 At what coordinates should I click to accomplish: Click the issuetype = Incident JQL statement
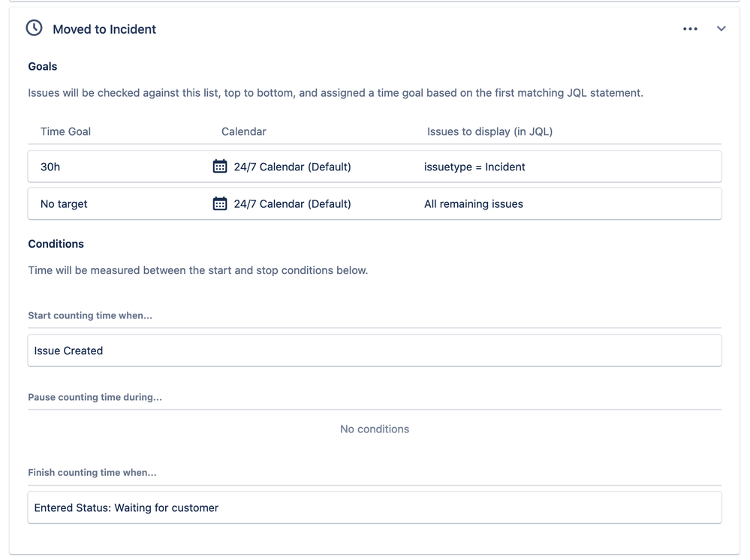point(474,167)
